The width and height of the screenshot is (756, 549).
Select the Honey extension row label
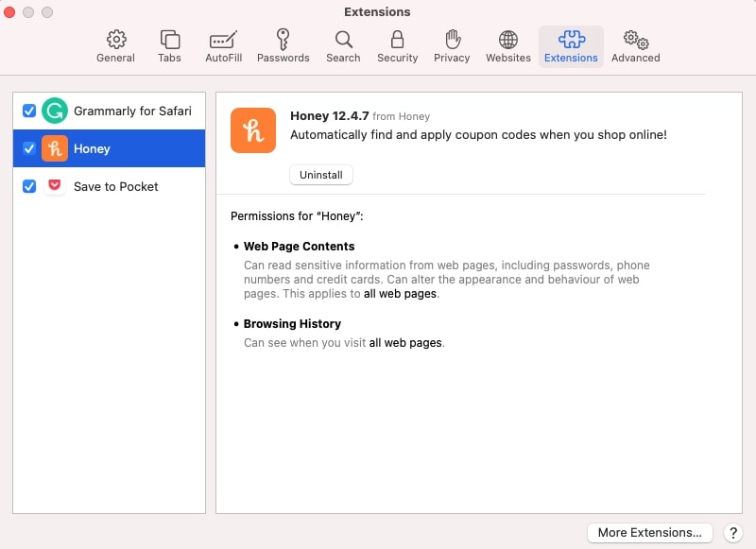[x=92, y=148]
